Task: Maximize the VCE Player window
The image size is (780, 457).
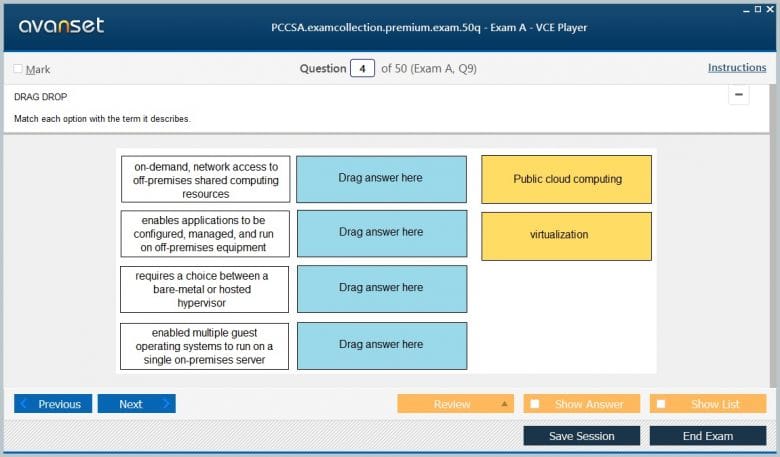Action: point(758,9)
